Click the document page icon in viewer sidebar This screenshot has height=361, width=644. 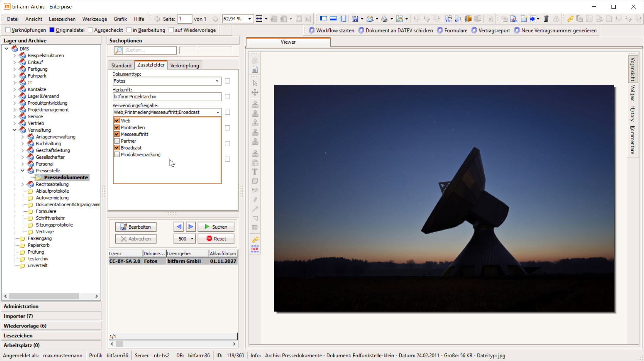(255, 70)
